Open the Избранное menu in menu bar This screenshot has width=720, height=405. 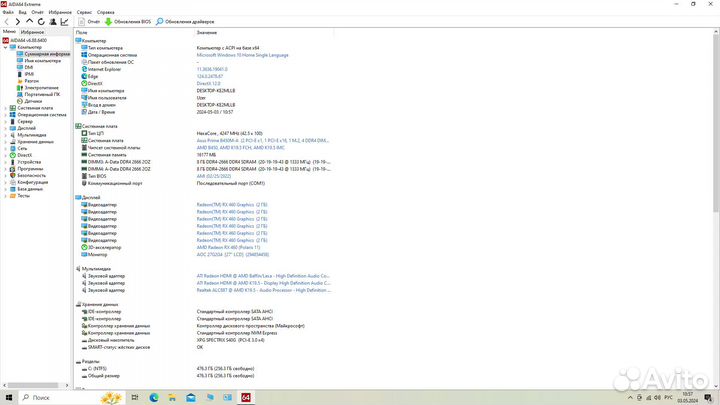click(x=60, y=12)
